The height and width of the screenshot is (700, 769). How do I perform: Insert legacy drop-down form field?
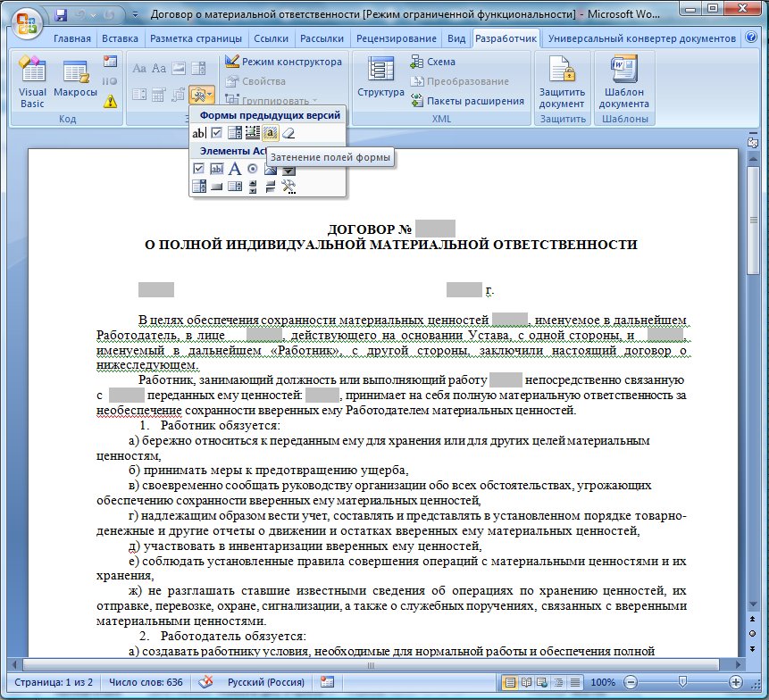(x=235, y=133)
